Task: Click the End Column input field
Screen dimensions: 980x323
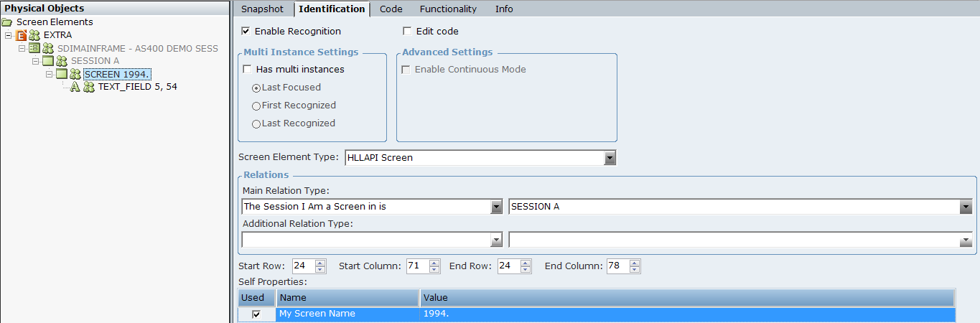Action: pyautogui.click(x=616, y=266)
